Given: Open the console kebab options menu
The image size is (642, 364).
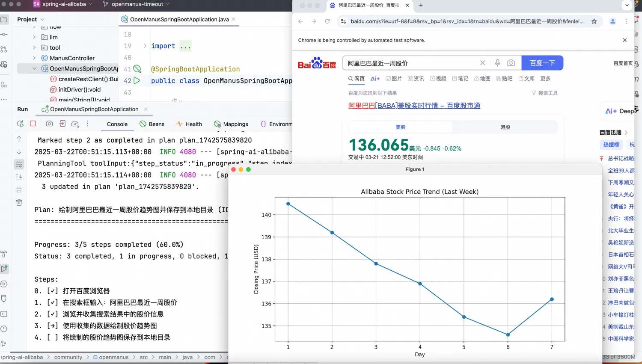Looking at the screenshot, I should (87, 124).
